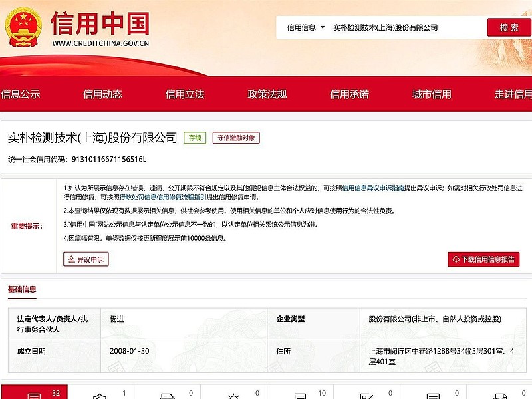The width and height of the screenshot is (532, 399).
Task: Click the company name heading 实朴检测技术(上海)股份有限公司
Action: pos(92,138)
